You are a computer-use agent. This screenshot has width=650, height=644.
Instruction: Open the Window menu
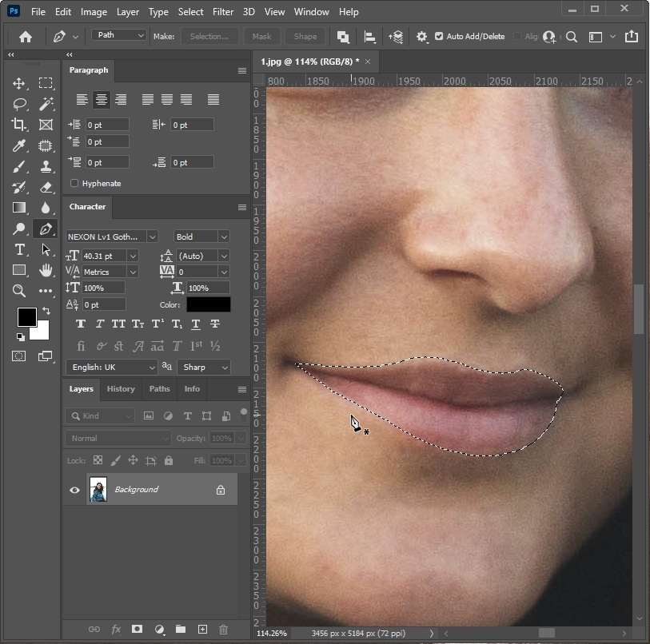(x=311, y=12)
